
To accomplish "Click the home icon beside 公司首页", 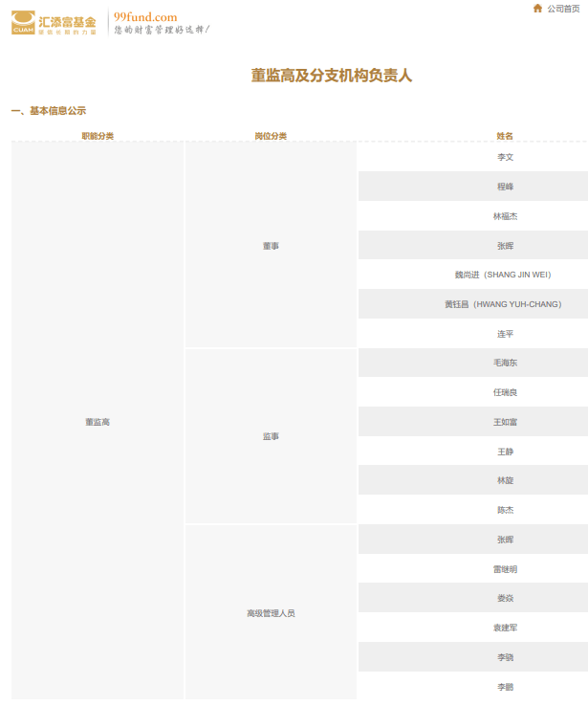I will pos(538,9).
